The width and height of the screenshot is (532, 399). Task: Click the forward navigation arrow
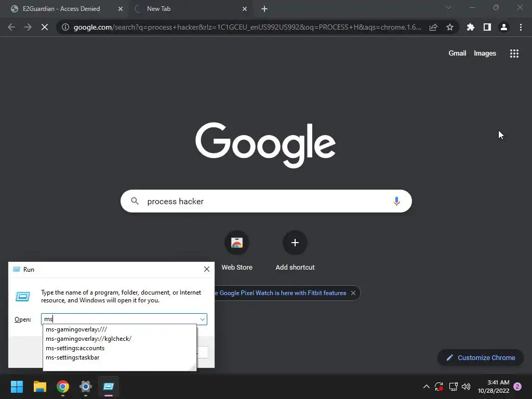pos(28,27)
